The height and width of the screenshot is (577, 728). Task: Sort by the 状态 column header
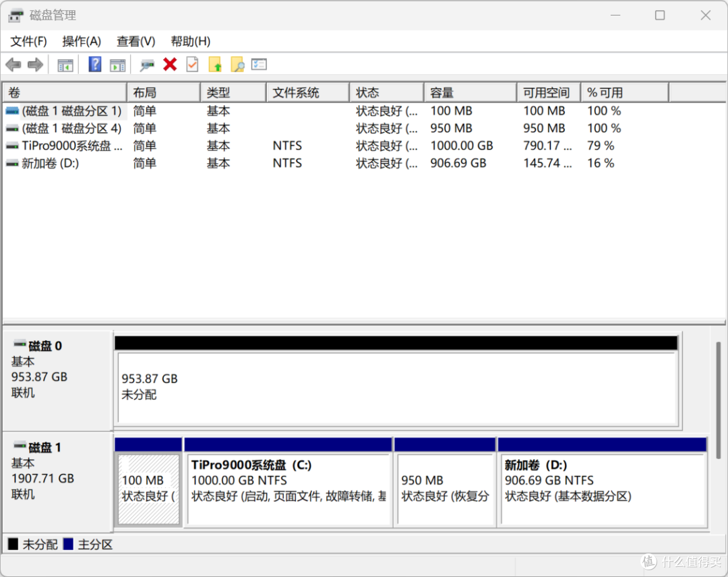pyautogui.click(x=387, y=92)
